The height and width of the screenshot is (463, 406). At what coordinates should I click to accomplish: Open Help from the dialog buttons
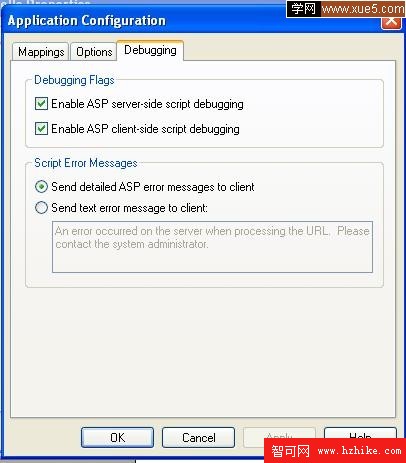[360, 433]
